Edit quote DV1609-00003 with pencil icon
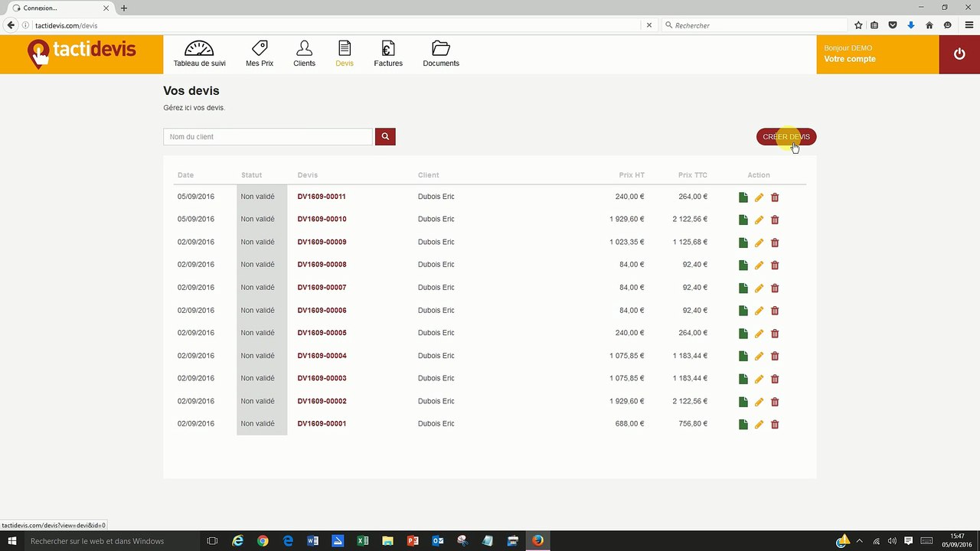980x551 pixels. tap(759, 379)
